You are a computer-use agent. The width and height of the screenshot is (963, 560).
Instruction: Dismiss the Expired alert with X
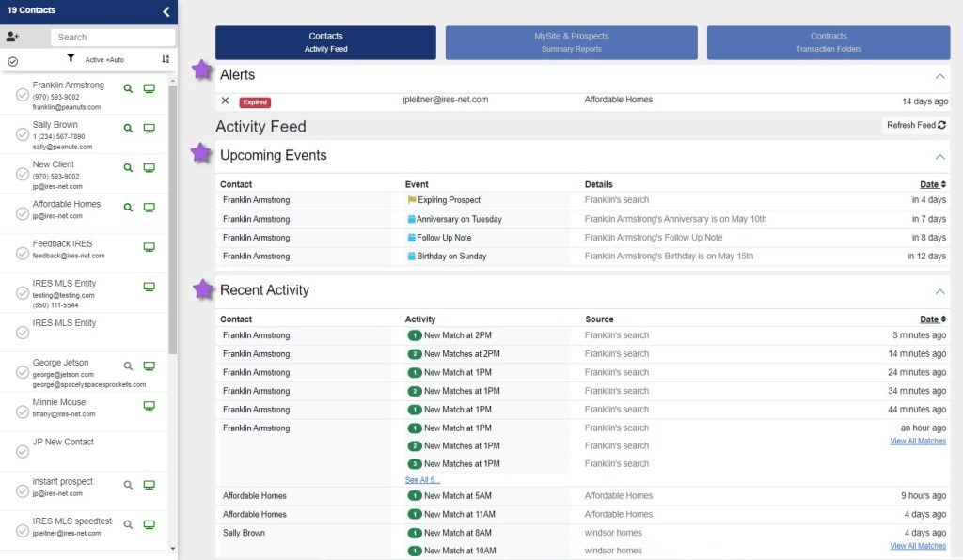(x=225, y=101)
